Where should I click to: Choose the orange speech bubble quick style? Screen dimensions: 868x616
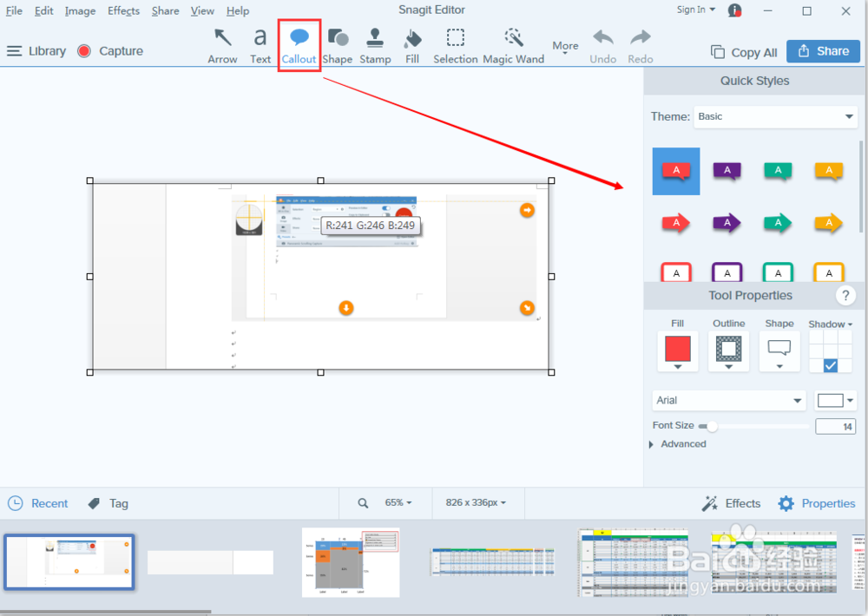[x=829, y=171]
